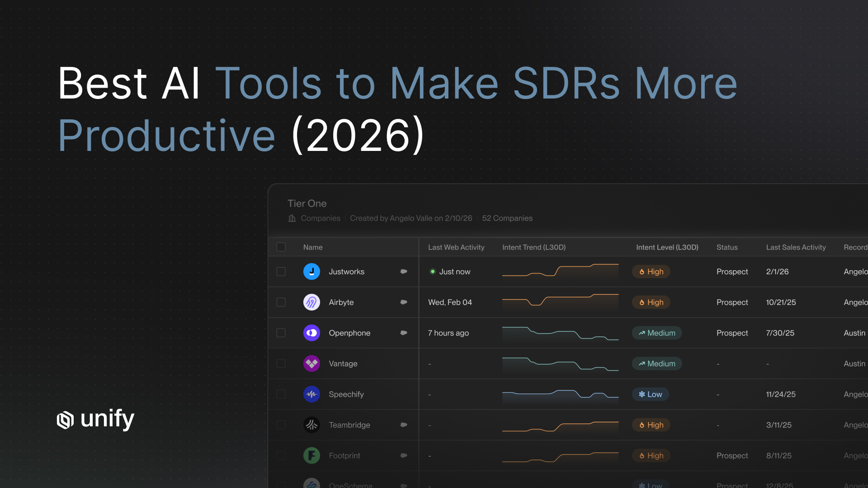The image size is (868, 488).
Task: Click the Prospect status in Justworks row
Action: [732, 272]
